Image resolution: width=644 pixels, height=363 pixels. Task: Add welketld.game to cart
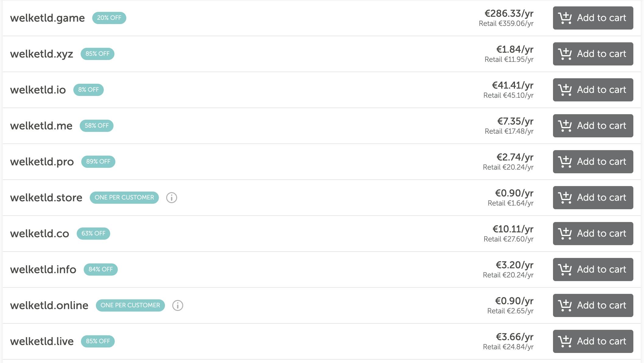coord(593,18)
